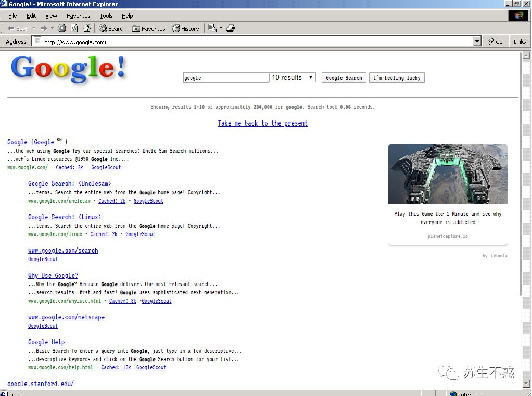
Task: Open the History toolbar pane
Action: coord(185,29)
